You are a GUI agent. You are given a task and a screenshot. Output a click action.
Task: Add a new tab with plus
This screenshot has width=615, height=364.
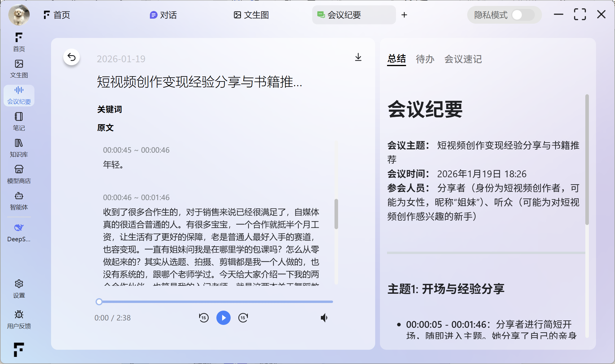pyautogui.click(x=404, y=15)
